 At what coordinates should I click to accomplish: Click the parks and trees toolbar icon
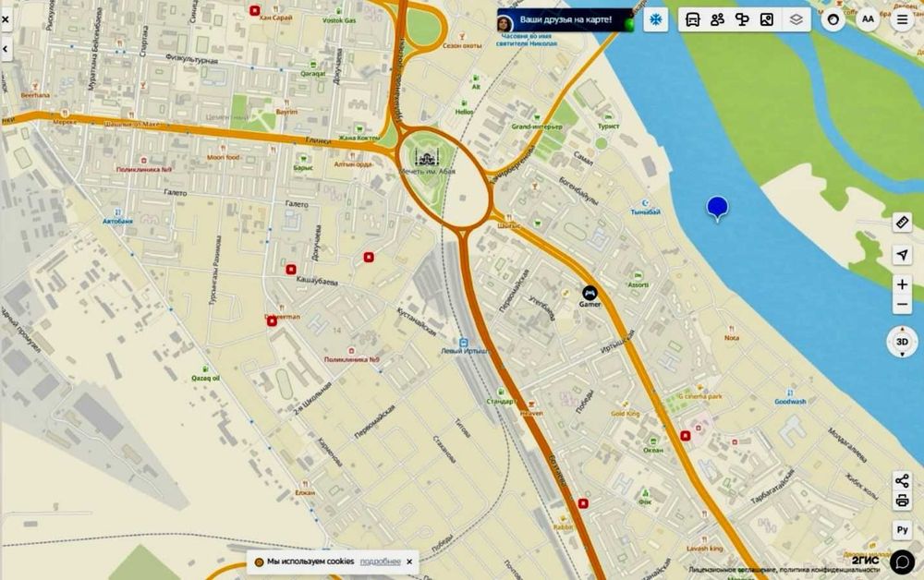click(742, 20)
